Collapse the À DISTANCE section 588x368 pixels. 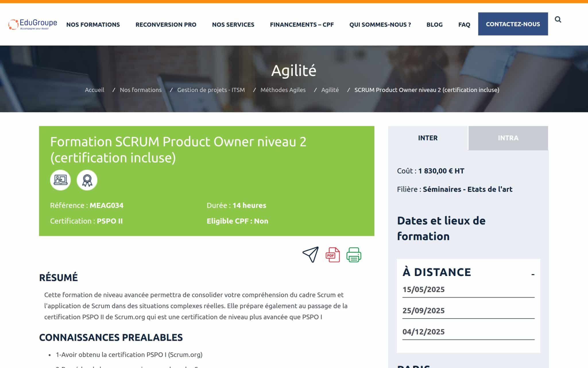(533, 274)
